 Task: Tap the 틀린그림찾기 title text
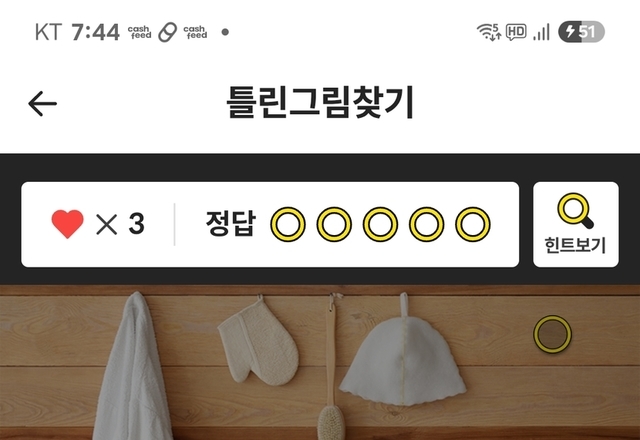[x=320, y=102]
